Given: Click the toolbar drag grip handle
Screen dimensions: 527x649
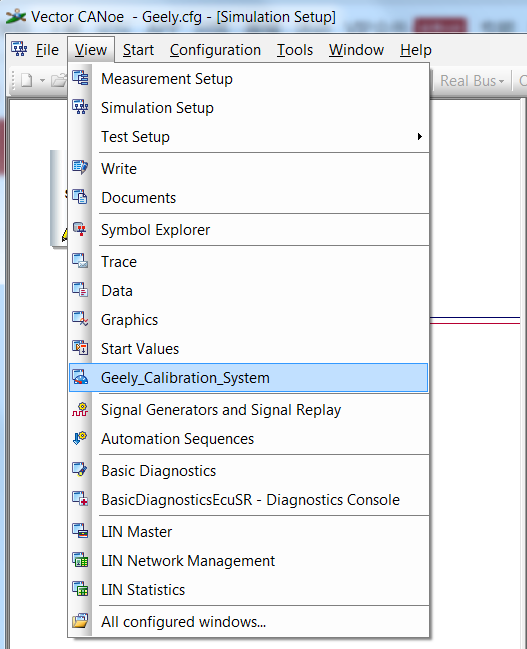Looking at the screenshot, I should click(13, 80).
